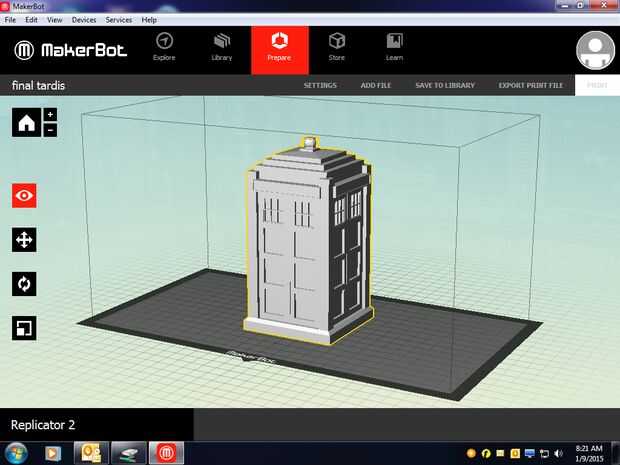Screen dimensions: 620x465
Task: Click Add File button
Action: (x=376, y=85)
